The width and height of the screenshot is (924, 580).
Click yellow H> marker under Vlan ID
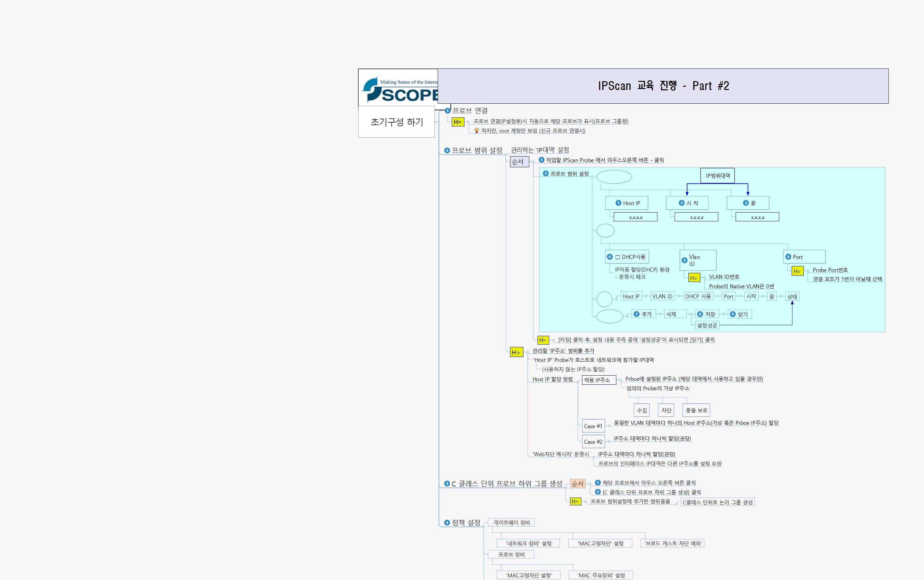(694, 278)
